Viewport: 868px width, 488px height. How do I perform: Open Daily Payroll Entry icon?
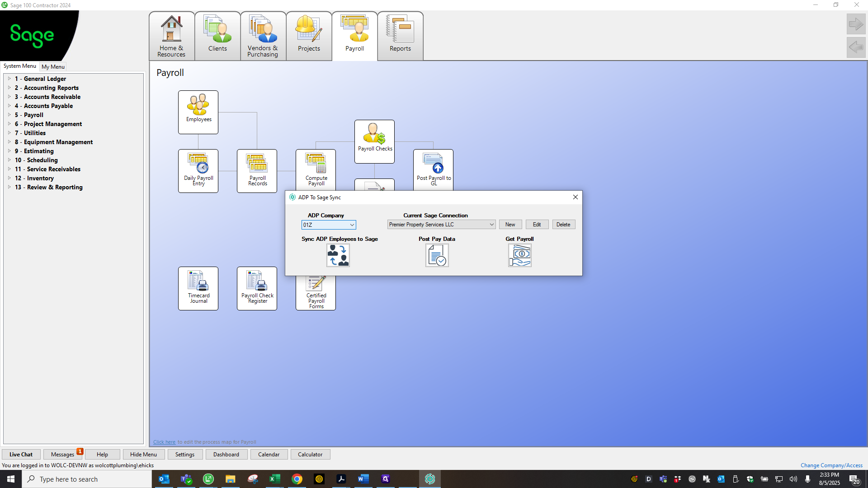(198, 171)
